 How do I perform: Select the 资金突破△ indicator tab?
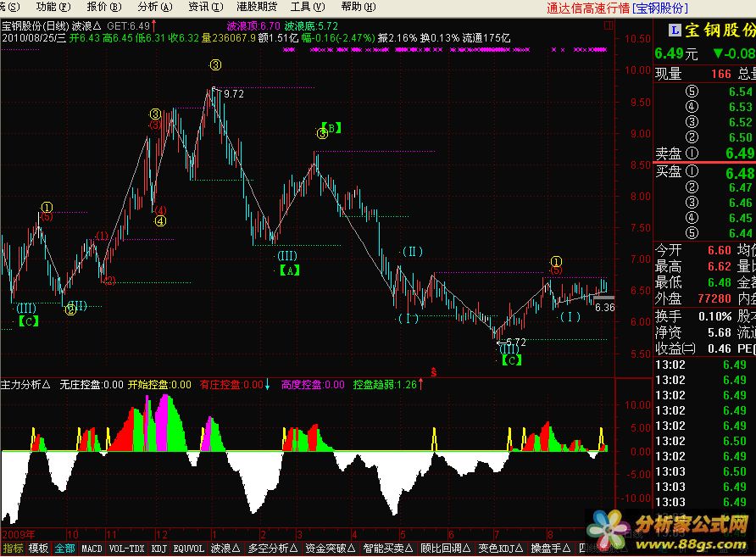(330, 549)
